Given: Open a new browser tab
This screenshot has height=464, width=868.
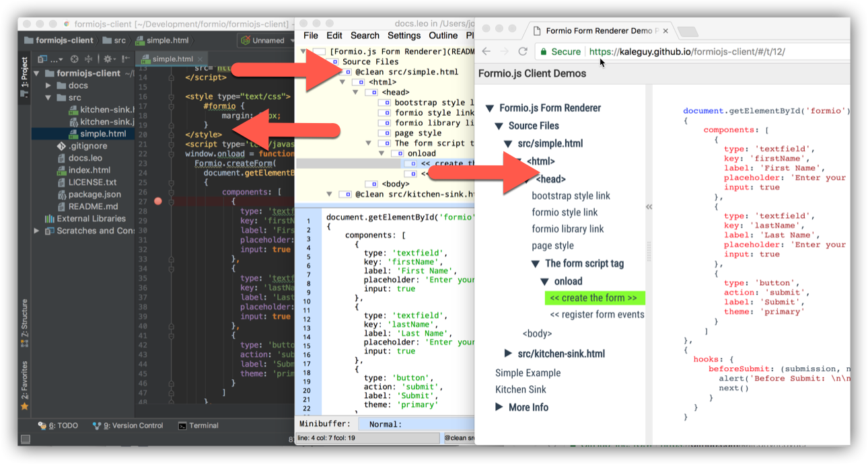Looking at the screenshot, I should click(687, 32).
